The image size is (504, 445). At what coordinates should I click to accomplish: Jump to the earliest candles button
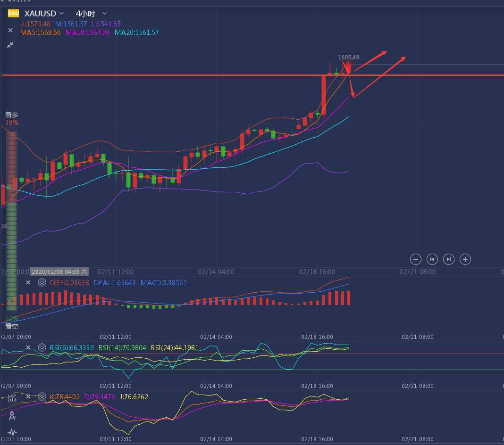(x=432, y=259)
